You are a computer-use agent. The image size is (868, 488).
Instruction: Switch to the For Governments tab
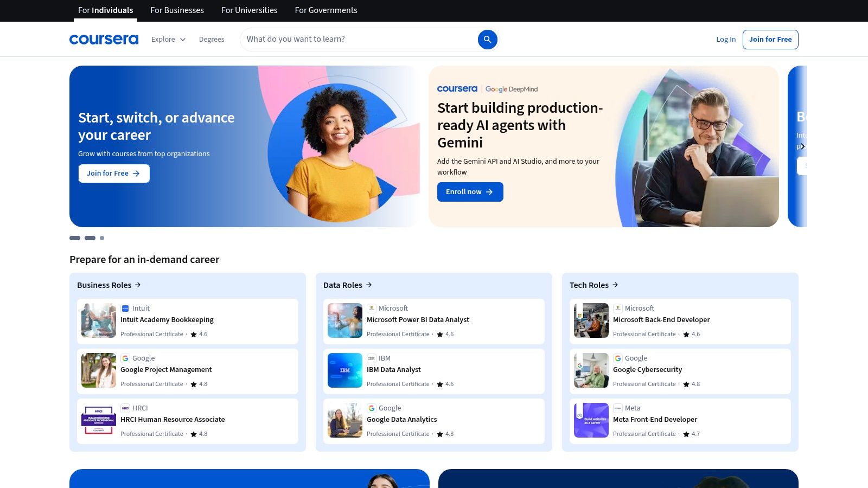[326, 10]
